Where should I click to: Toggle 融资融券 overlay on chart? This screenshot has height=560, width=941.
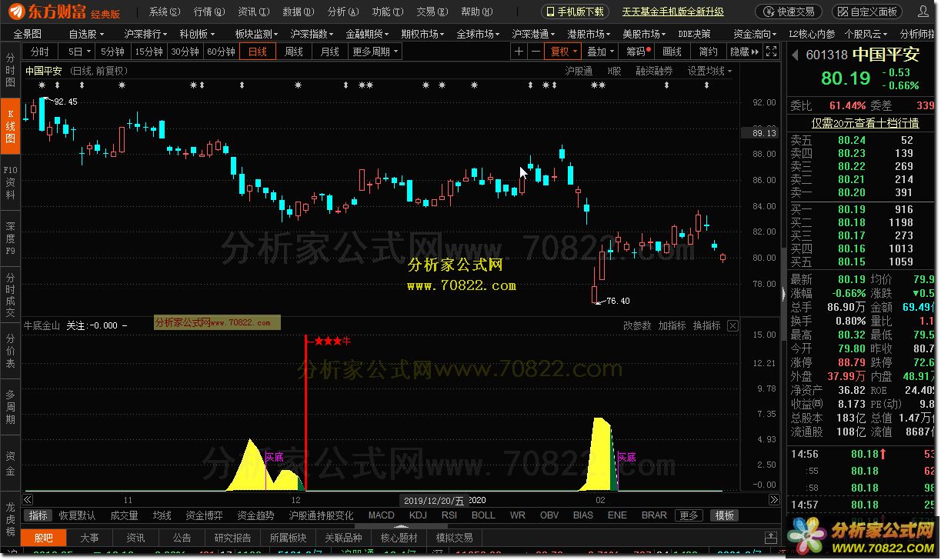654,71
